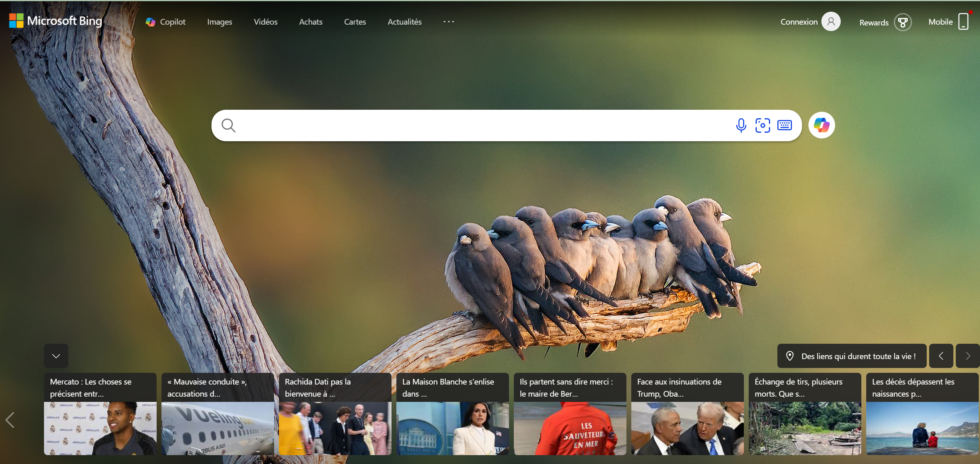Click the Sauveteurs en Mer jacket photo

point(570,428)
